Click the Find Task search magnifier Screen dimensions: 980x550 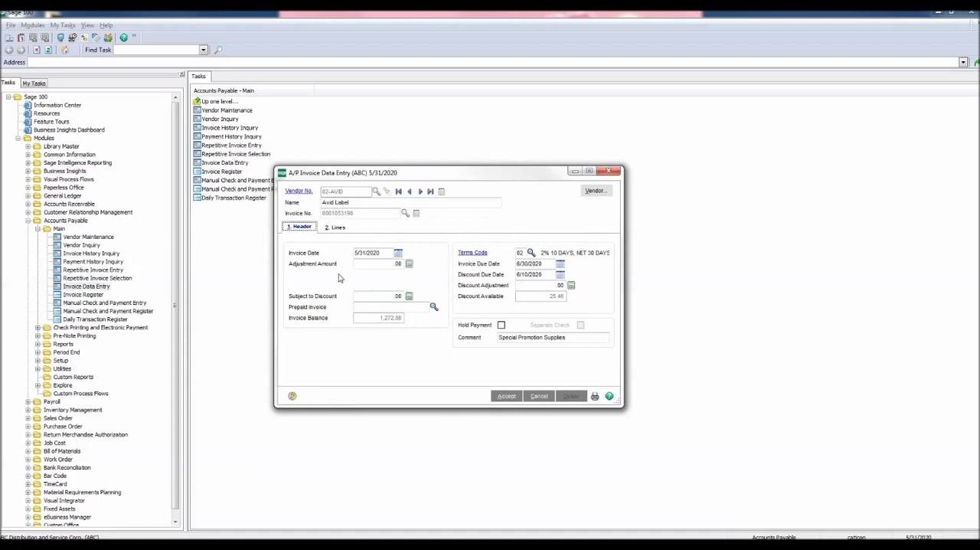coord(218,50)
